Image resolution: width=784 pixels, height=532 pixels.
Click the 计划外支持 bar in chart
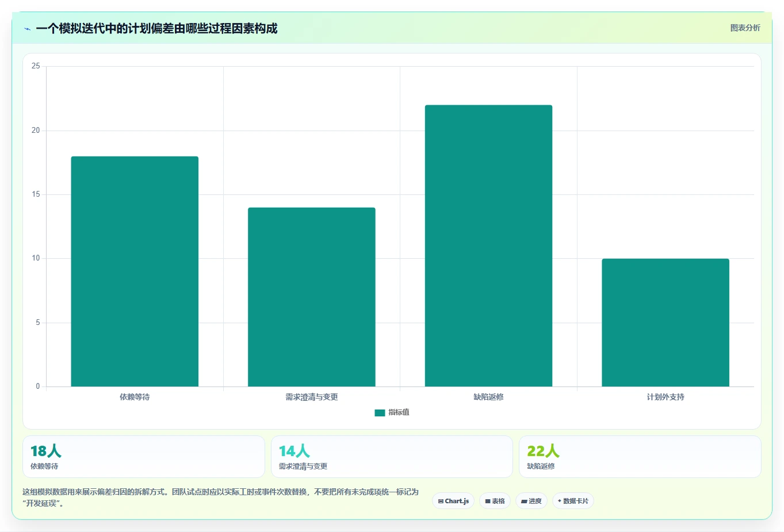(x=666, y=323)
